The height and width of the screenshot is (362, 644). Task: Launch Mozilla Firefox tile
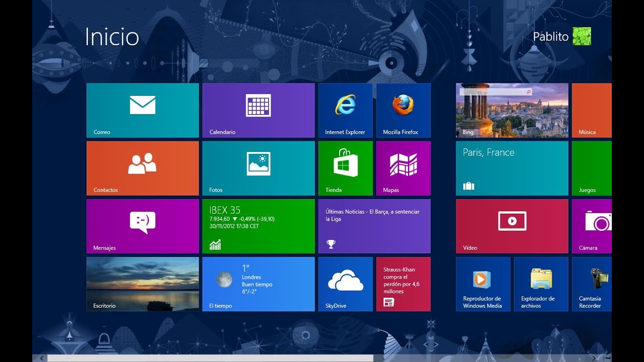[404, 111]
